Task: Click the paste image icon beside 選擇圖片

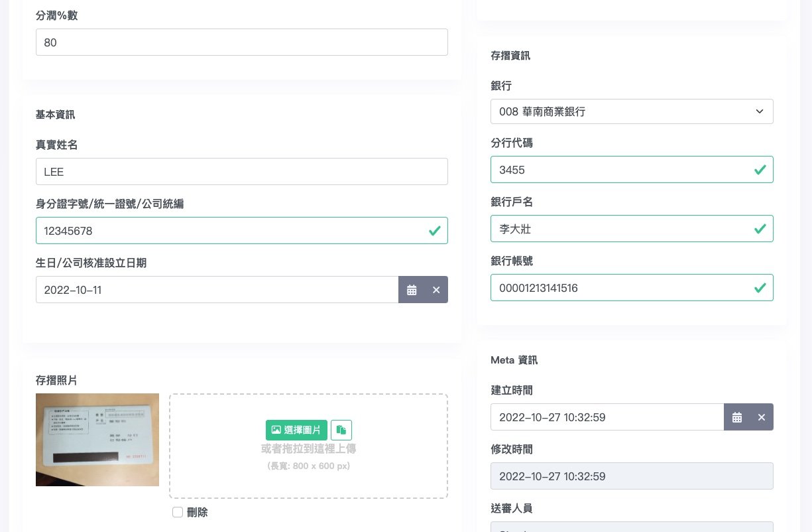Action: 341,430
